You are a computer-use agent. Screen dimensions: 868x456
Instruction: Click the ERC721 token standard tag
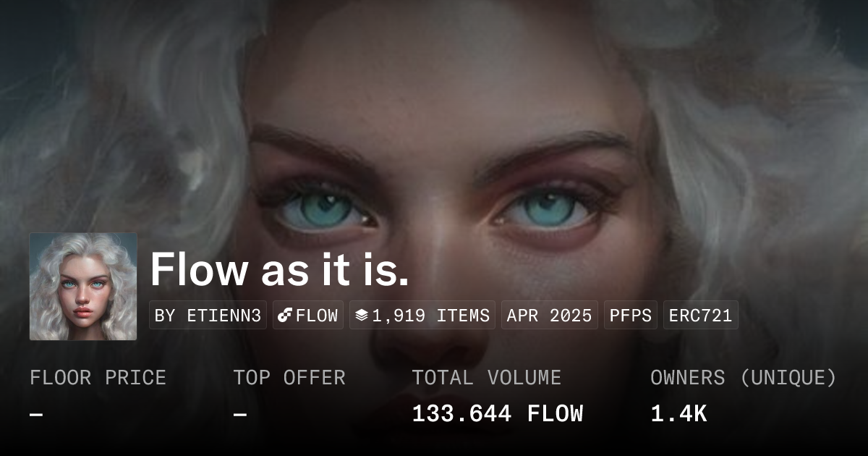coord(700,316)
